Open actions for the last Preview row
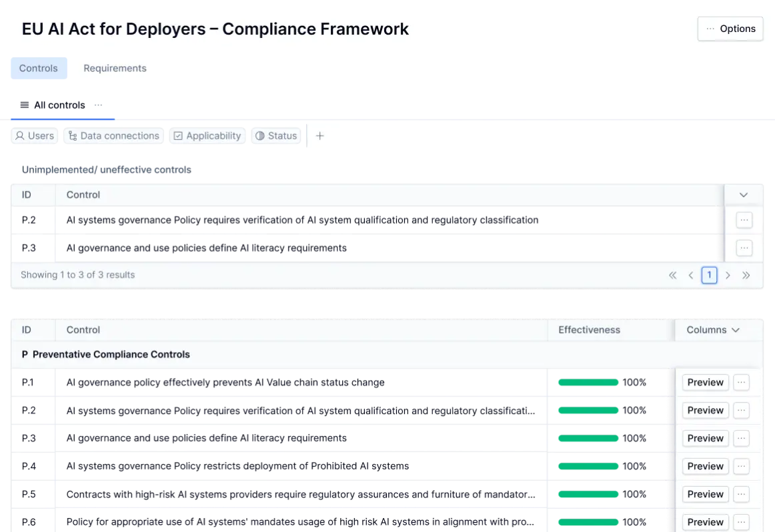 click(x=742, y=522)
